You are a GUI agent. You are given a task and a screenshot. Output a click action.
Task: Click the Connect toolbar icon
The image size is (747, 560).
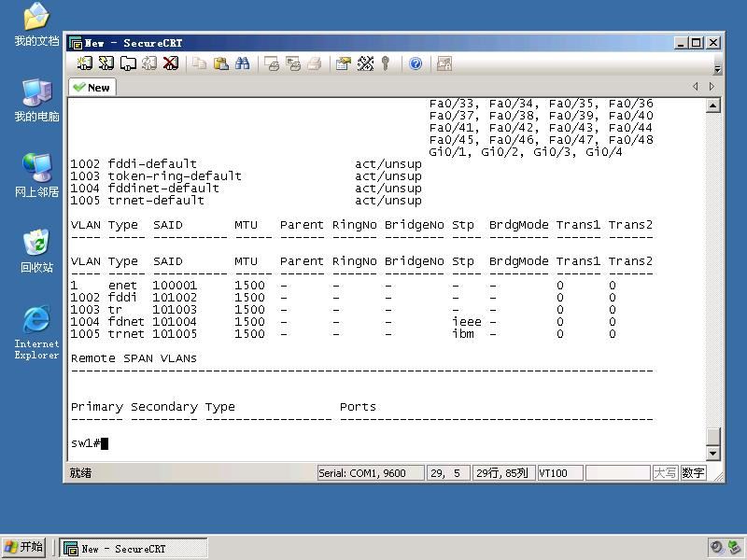point(85,63)
